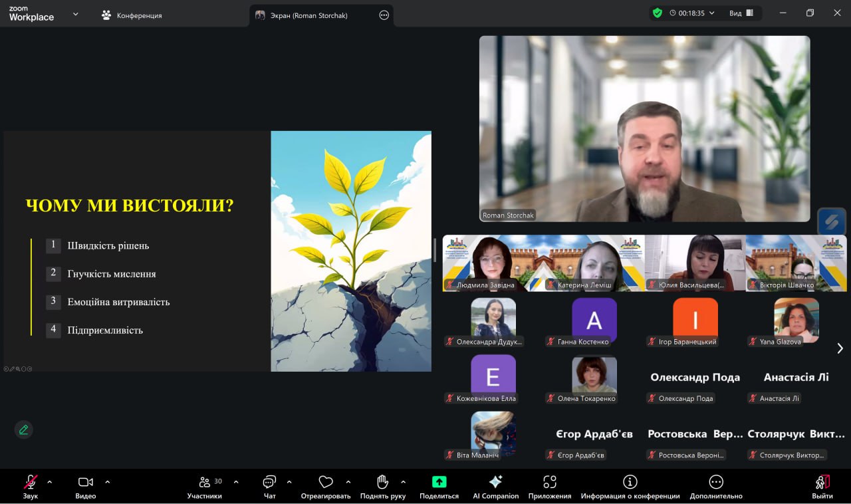
Task: Click the React heart icon
Action: (x=325, y=486)
